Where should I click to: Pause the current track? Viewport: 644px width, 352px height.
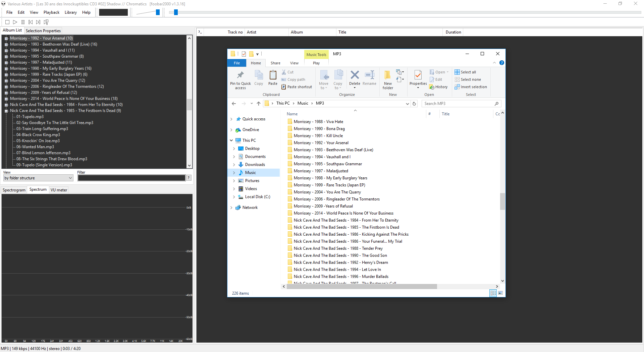[x=23, y=22]
